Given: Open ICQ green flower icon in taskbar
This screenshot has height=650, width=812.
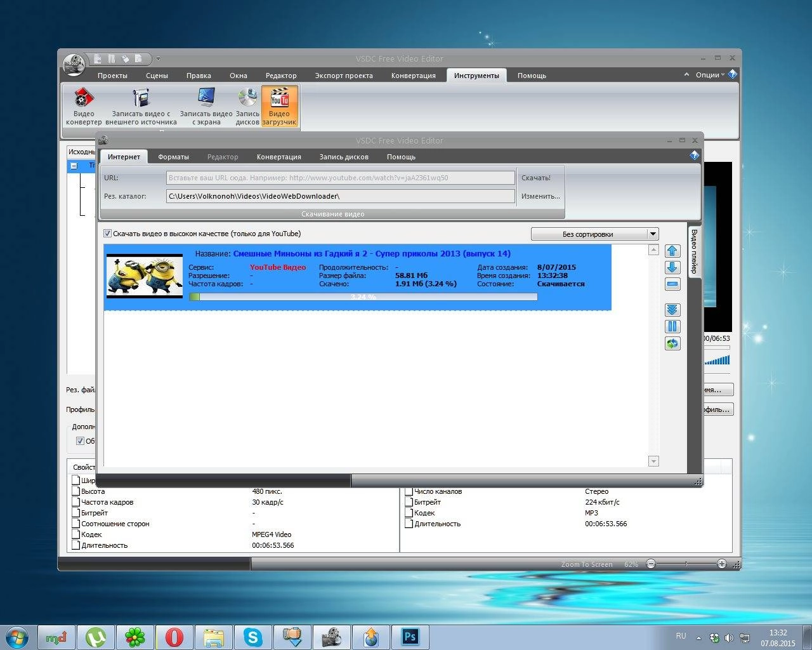Looking at the screenshot, I should pos(135,637).
